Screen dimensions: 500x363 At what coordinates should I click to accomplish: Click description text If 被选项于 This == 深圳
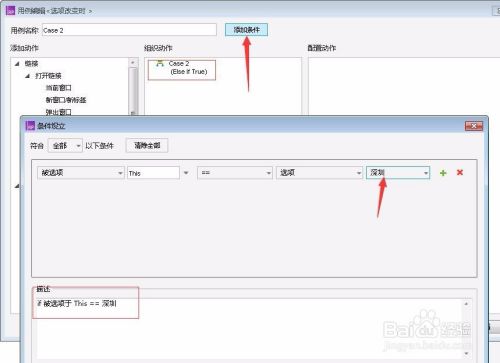[77, 303]
